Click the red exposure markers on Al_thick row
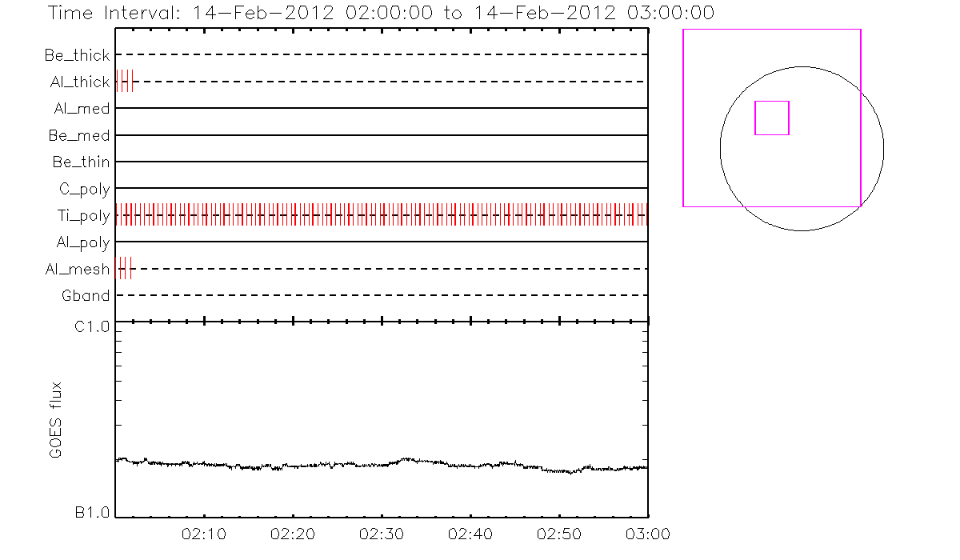Screen dimensions: 960x560 pos(126,82)
